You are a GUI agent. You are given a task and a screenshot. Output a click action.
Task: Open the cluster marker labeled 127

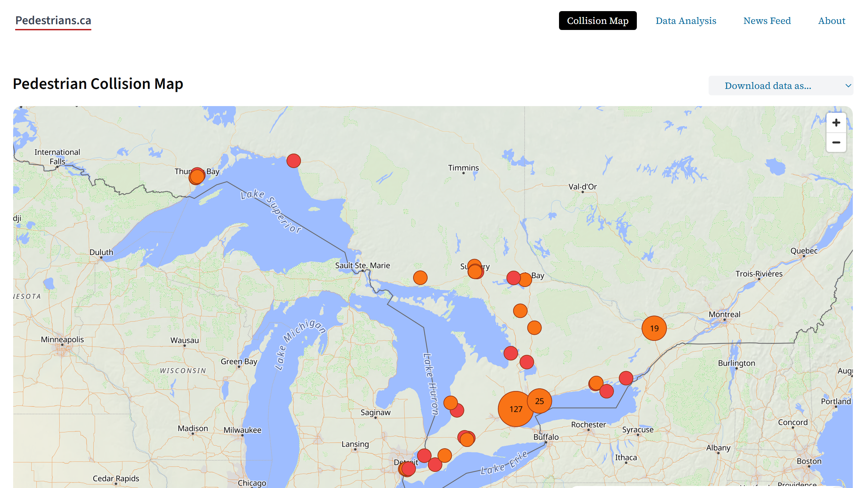516,409
